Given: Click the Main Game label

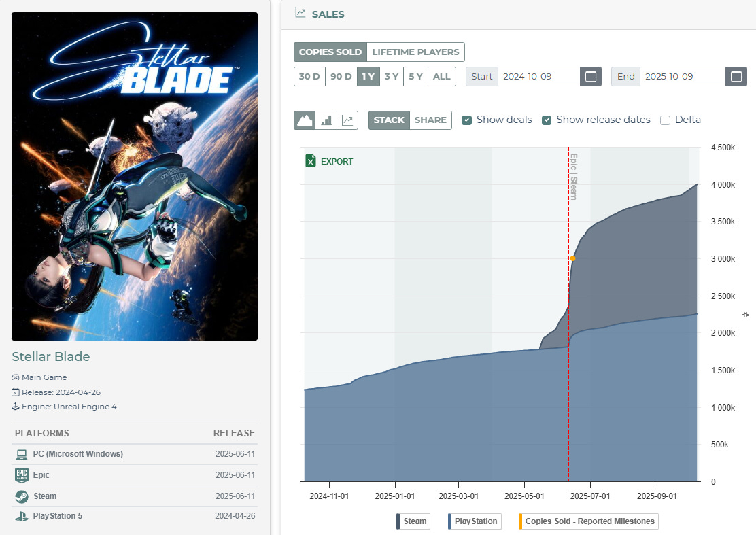Looking at the screenshot, I should (44, 377).
